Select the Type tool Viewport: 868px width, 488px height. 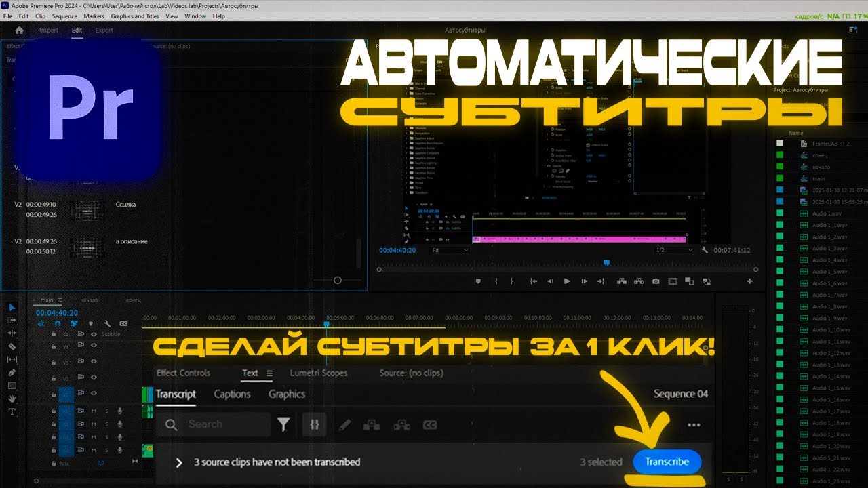[12, 411]
